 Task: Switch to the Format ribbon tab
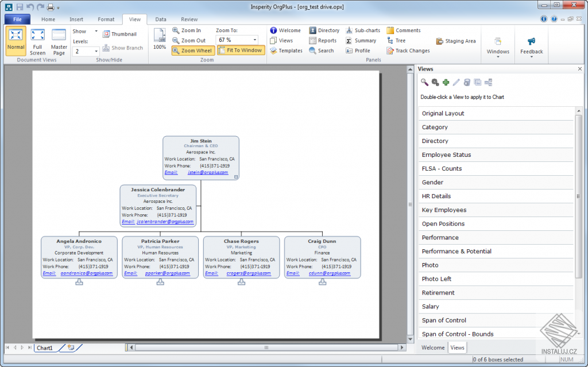point(106,20)
